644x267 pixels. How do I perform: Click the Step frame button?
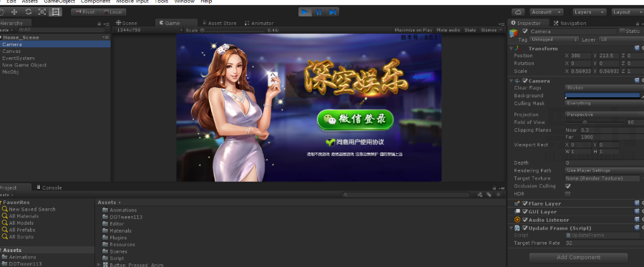click(x=333, y=12)
